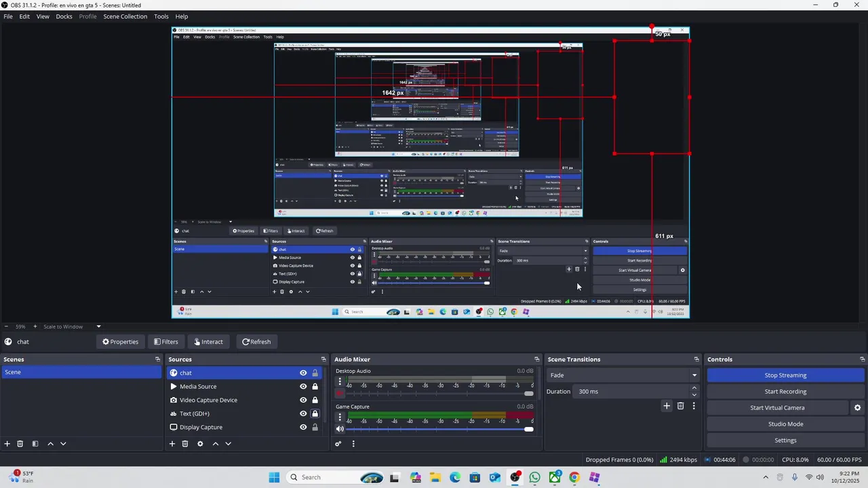Image resolution: width=868 pixels, height=488 pixels.
Task: Move source up in Sources toolbar
Action: (216, 444)
